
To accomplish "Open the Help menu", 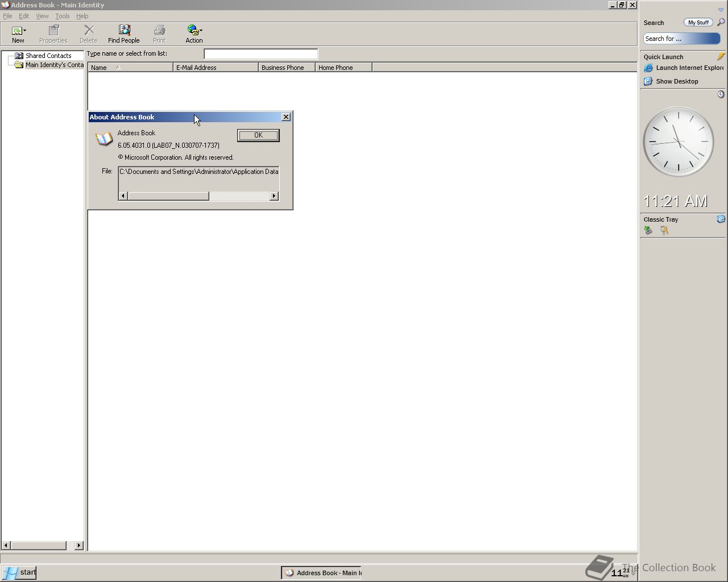I will 82,16.
